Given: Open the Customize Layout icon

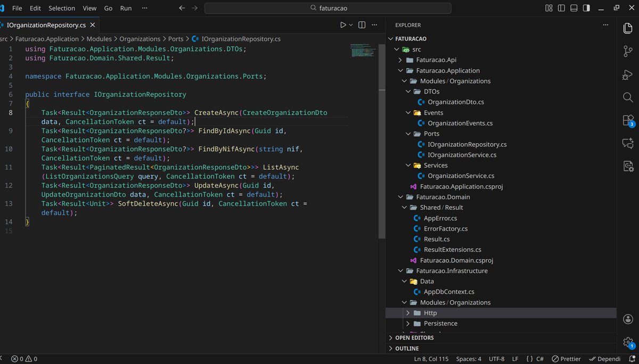Looking at the screenshot, I should point(549,8).
